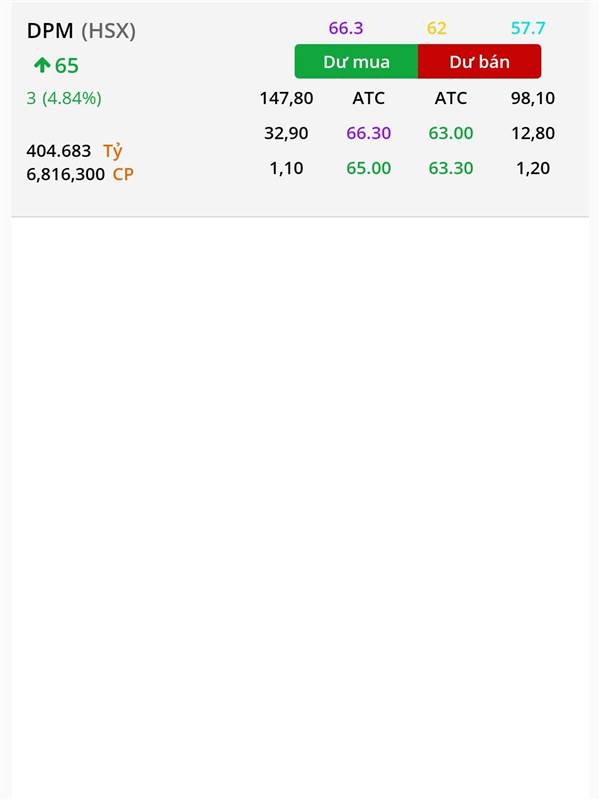Pick bid price 66.30

click(368, 133)
